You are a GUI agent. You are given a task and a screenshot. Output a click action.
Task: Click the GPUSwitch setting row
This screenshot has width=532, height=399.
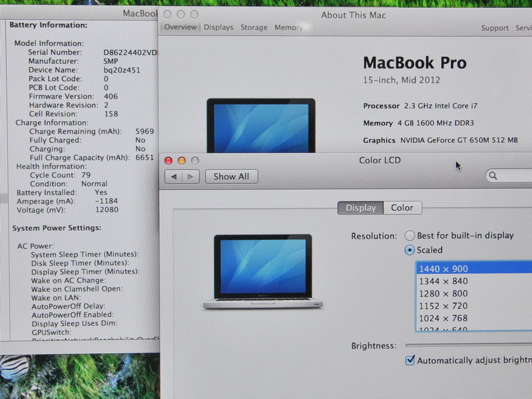point(52,332)
